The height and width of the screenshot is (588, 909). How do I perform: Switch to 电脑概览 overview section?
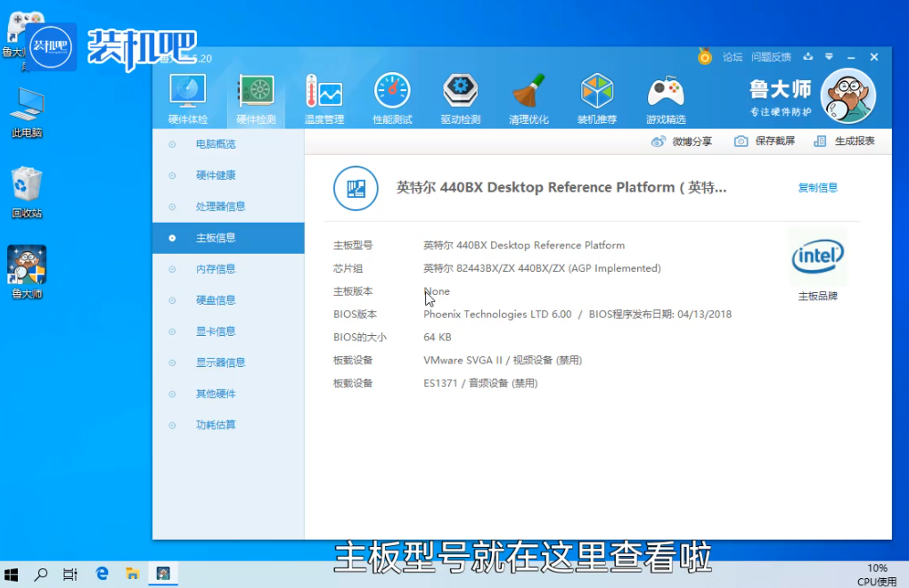(216, 144)
